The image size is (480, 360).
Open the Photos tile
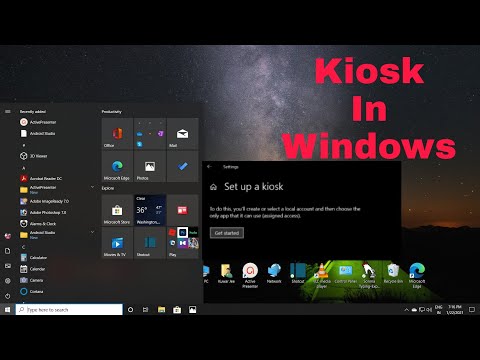(x=150, y=166)
